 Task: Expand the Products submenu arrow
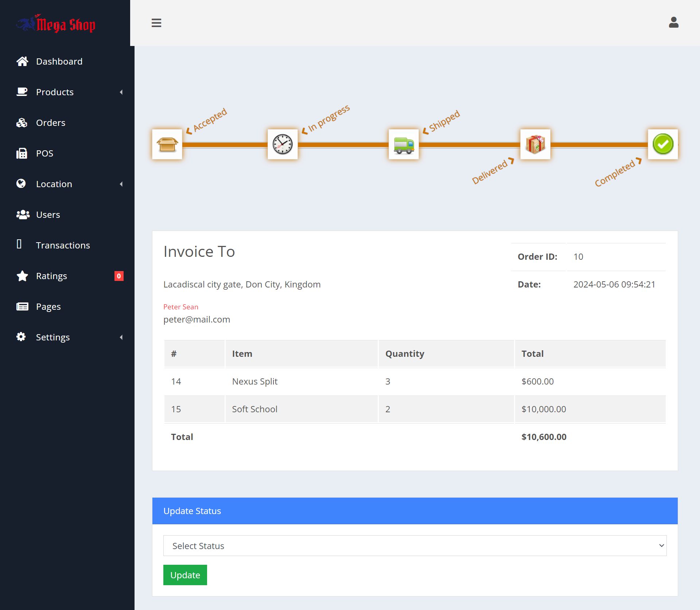click(x=121, y=92)
